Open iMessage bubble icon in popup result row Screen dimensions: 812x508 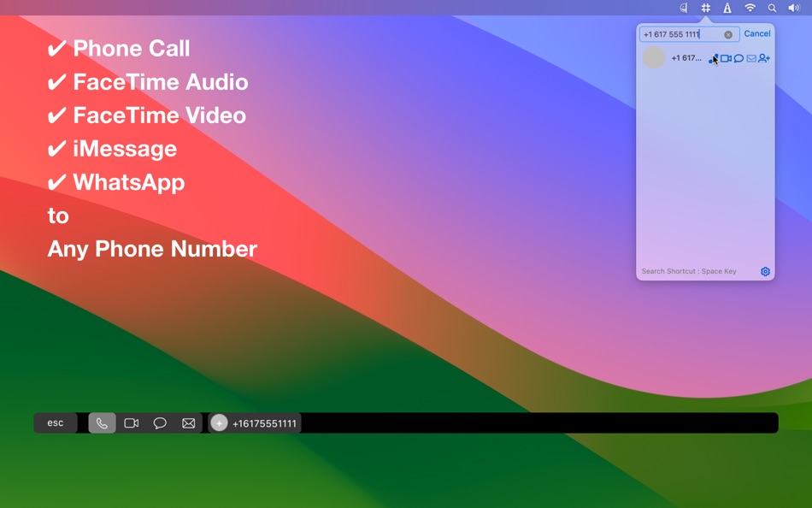pyautogui.click(x=739, y=58)
